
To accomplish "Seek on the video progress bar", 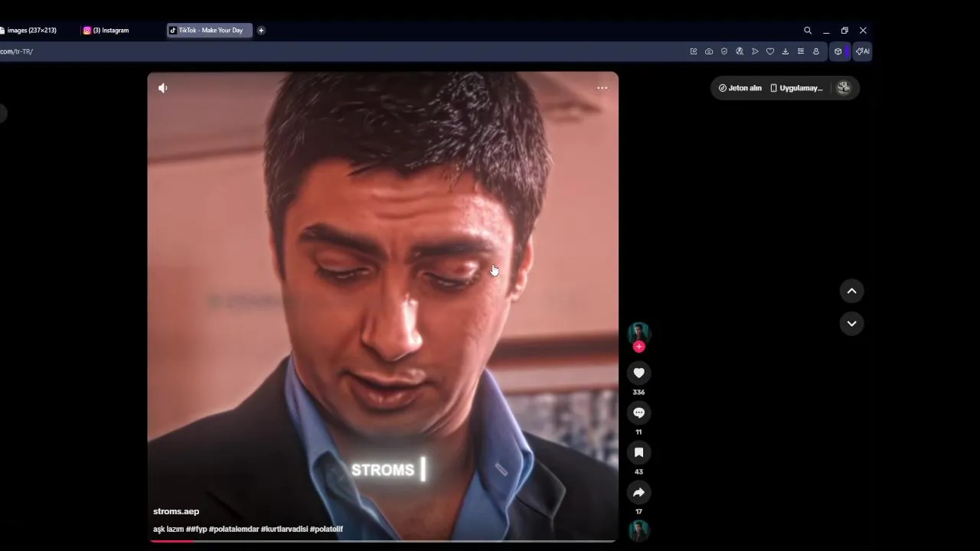I will (383, 541).
